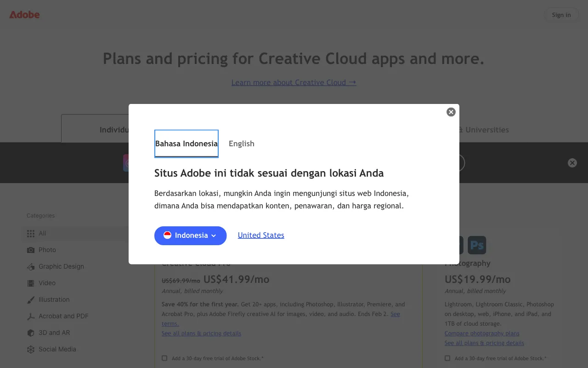The image size is (588, 368).
Task: Open Learn more about Creative Cloud link
Action: [x=294, y=82]
